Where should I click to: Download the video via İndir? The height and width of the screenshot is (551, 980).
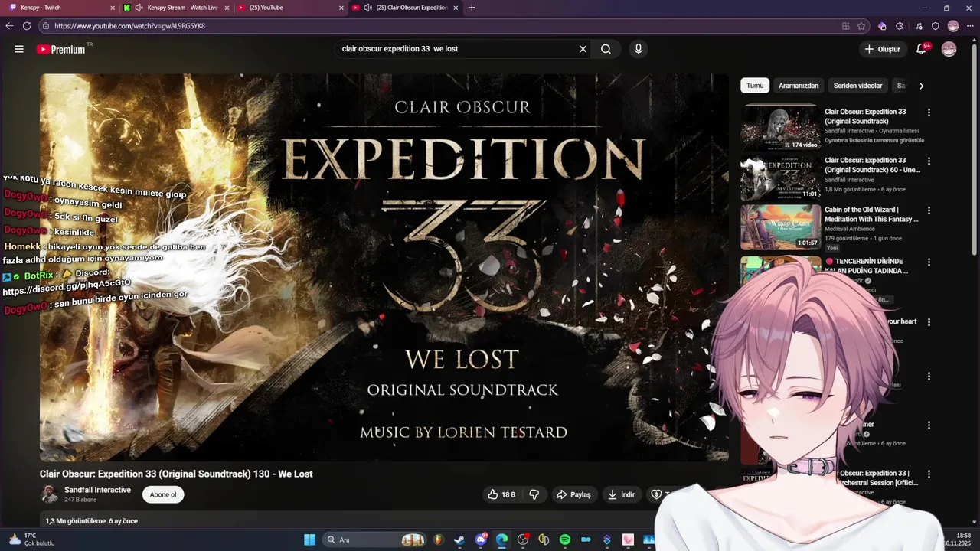(622, 494)
